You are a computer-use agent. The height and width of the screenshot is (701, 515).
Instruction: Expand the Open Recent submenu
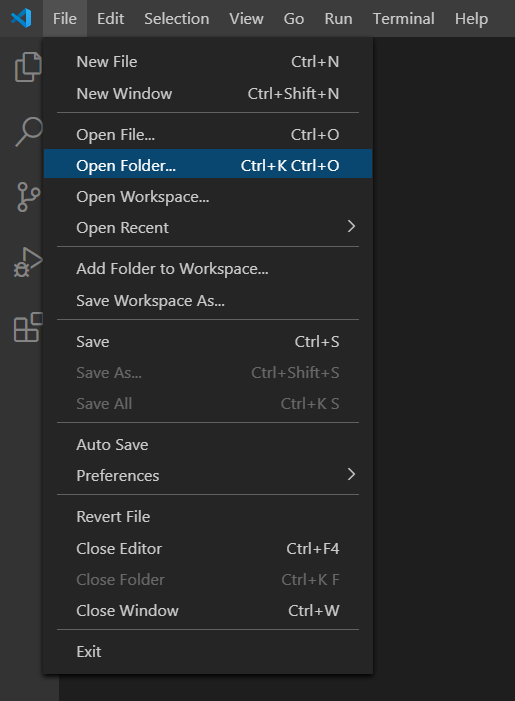[208, 228]
